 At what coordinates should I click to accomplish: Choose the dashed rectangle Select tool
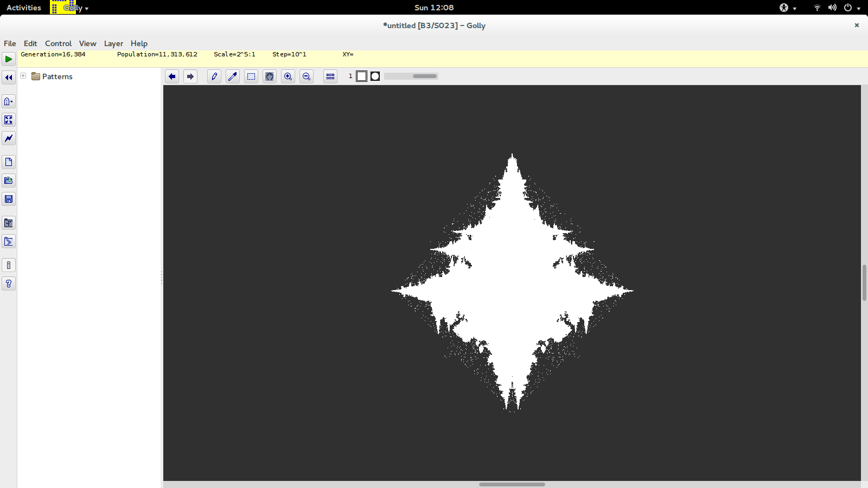251,76
